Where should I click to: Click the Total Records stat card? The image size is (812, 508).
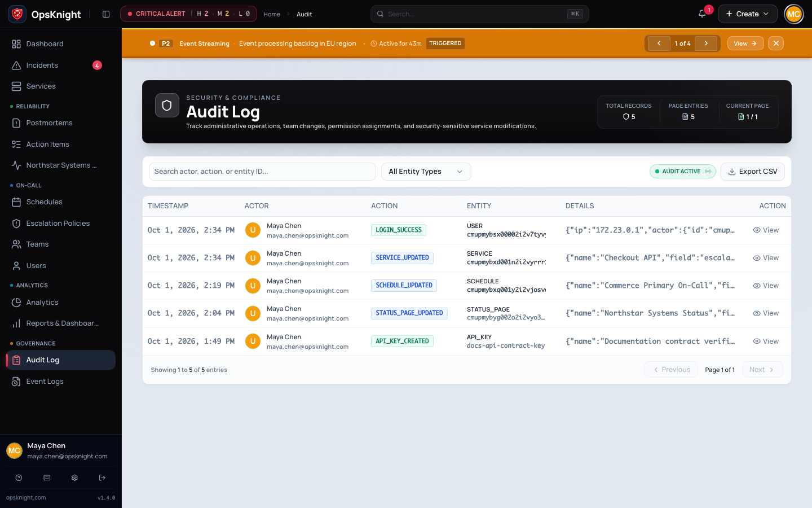tap(629, 112)
